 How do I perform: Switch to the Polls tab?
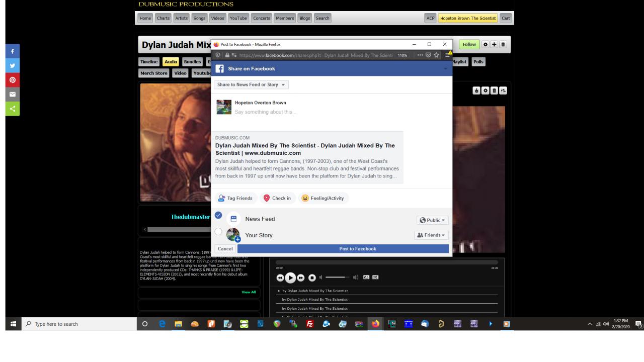click(478, 62)
